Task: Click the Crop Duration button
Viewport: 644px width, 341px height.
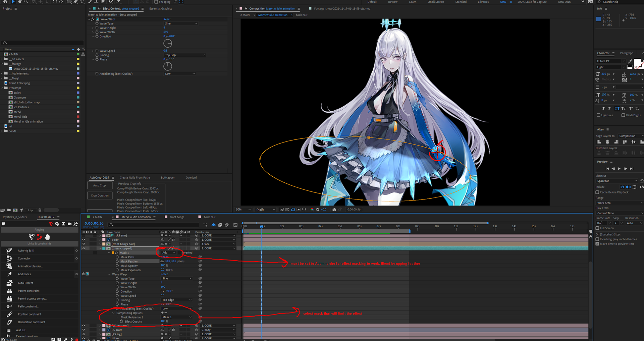Action: click(x=100, y=195)
